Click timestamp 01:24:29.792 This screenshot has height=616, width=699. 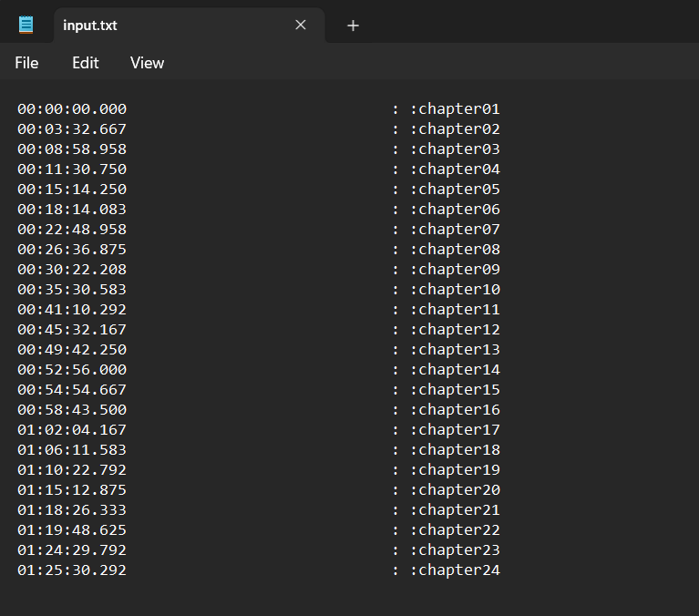pos(72,550)
